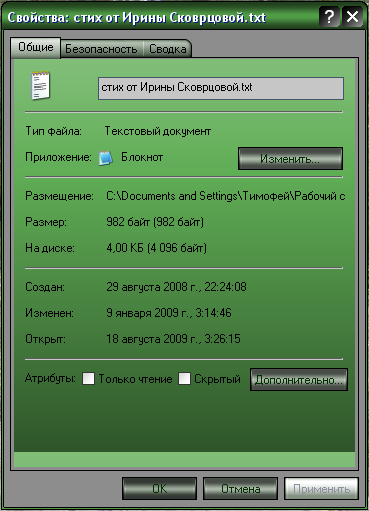369x511 pixels.
Task: Open the Дополнительно... attributes dialog
Action: coord(299,380)
